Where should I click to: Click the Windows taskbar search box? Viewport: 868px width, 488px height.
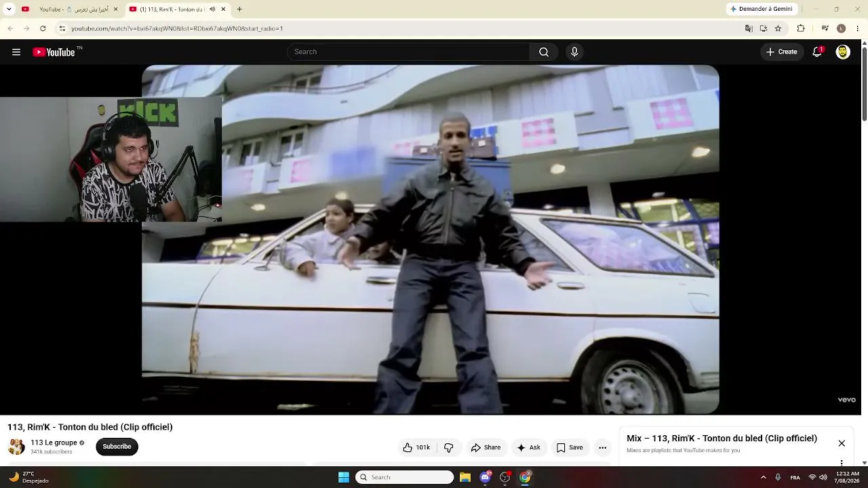pos(405,477)
